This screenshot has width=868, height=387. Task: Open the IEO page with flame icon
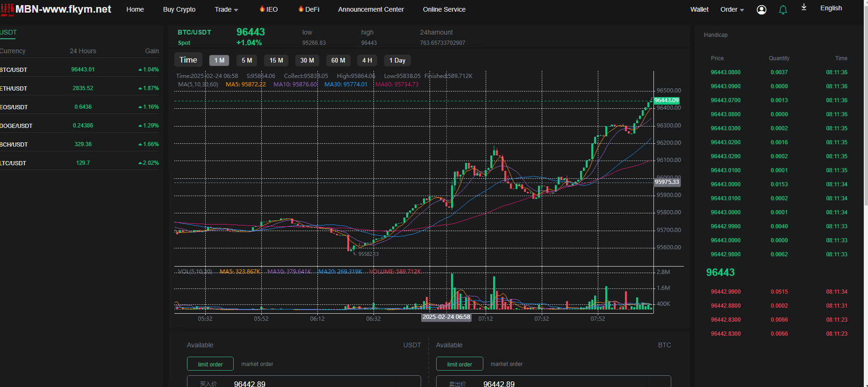coord(269,9)
